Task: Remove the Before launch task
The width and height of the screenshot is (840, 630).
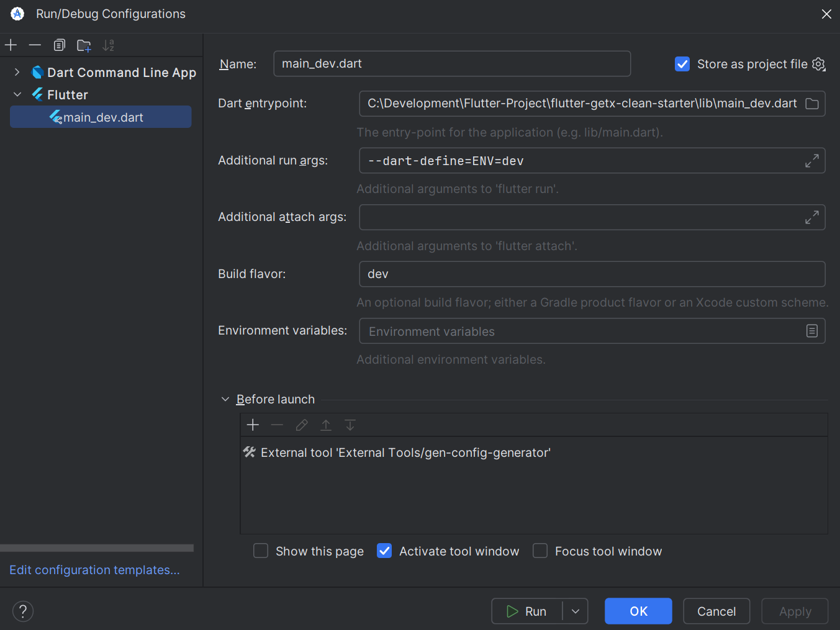Action: pyautogui.click(x=277, y=425)
